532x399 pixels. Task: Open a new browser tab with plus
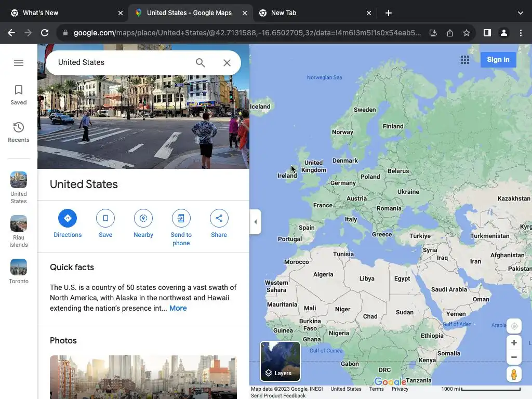coord(389,13)
